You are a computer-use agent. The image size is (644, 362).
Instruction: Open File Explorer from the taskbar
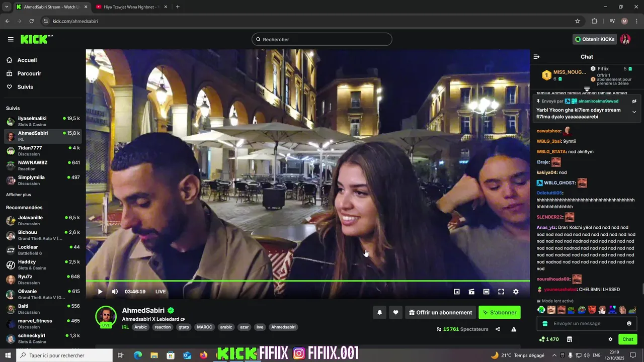154,355
